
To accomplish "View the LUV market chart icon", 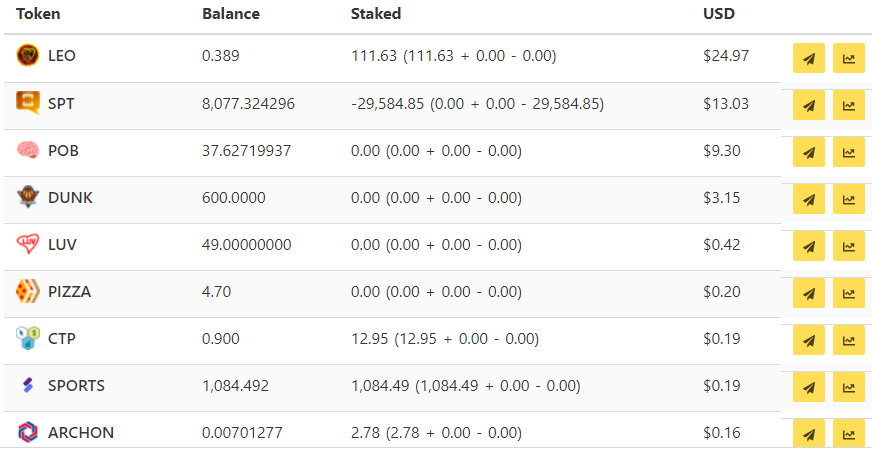I will coord(849,246).
